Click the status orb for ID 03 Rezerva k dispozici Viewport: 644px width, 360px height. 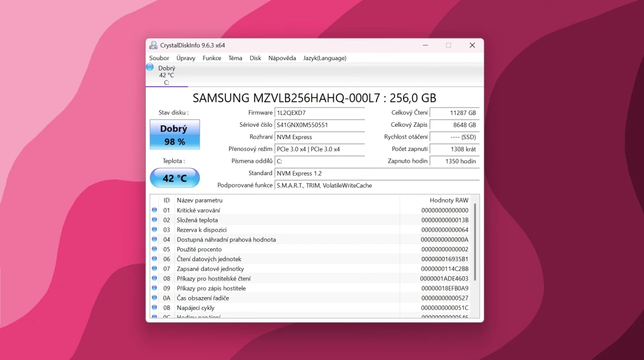(155, 229)
